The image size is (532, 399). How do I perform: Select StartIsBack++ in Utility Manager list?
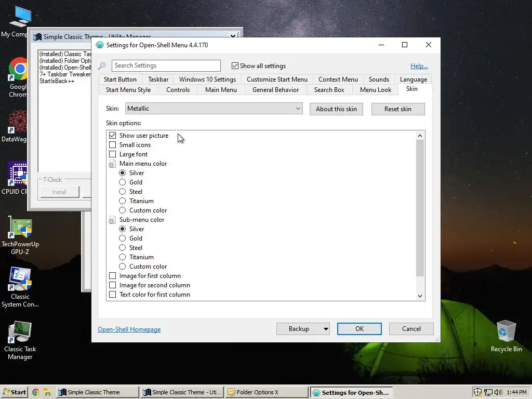(x=57, y=81)
